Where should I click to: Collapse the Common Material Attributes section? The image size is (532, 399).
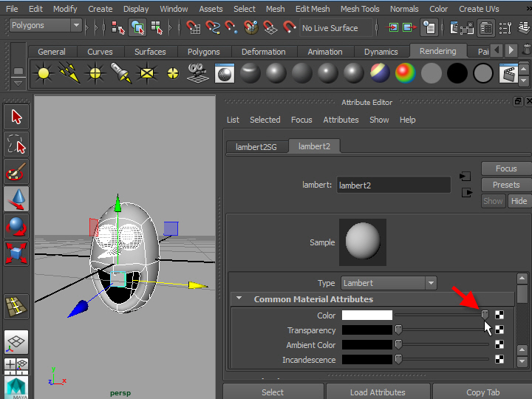[x=239, y=299]
